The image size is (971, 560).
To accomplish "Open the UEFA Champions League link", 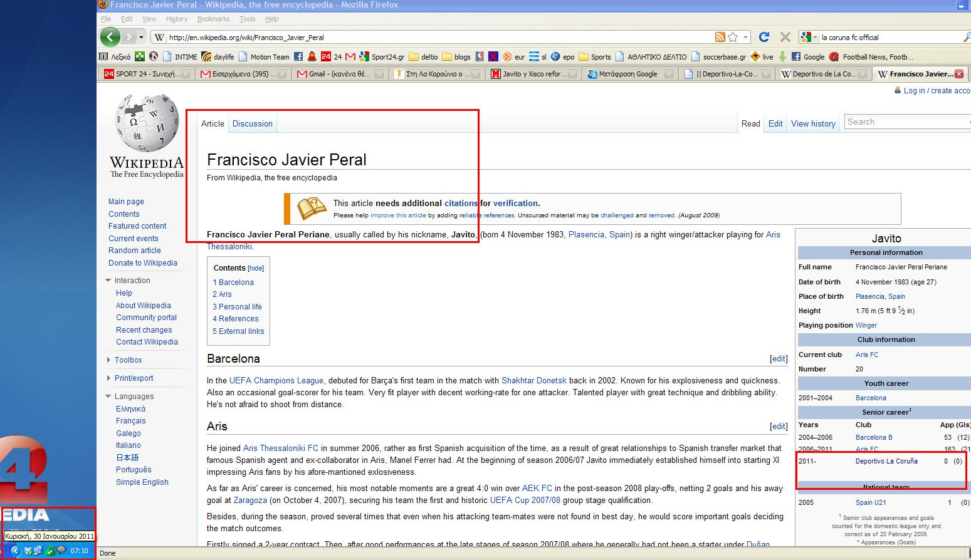I will tap(276, 381).
